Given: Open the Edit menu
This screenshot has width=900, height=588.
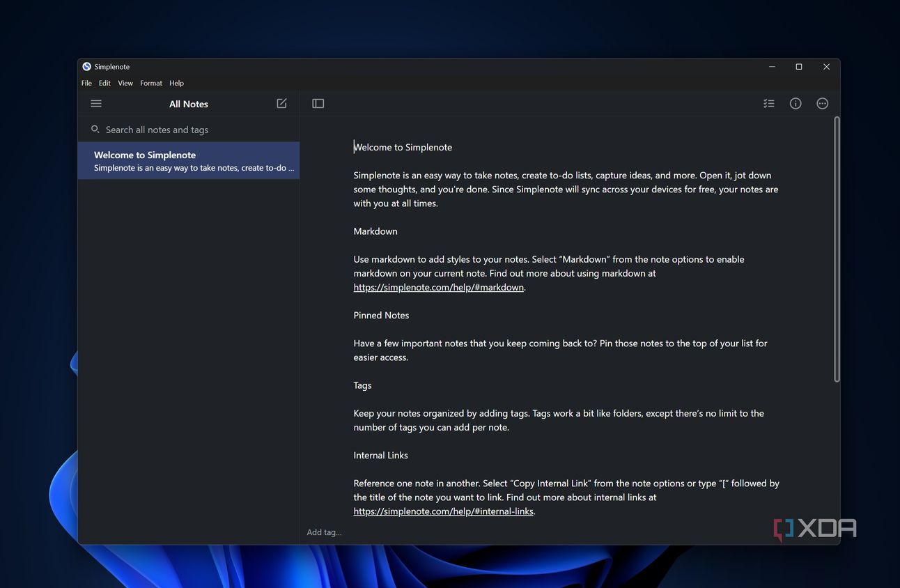Looking at the screenshot, I should [104, 83].
